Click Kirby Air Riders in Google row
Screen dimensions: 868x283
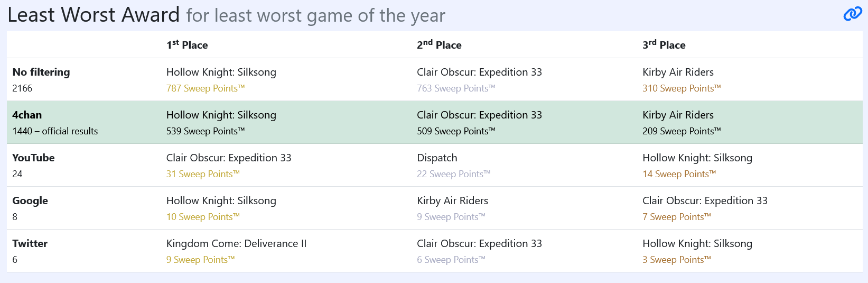point(452,200)
